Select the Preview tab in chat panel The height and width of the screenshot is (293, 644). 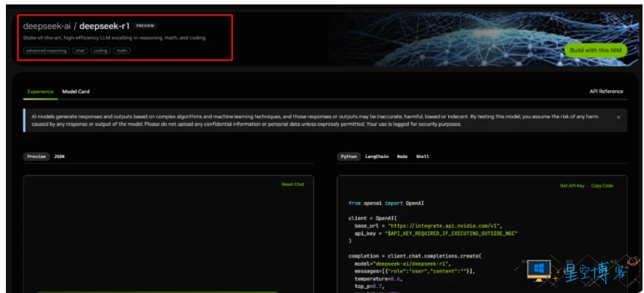[37, 156]
